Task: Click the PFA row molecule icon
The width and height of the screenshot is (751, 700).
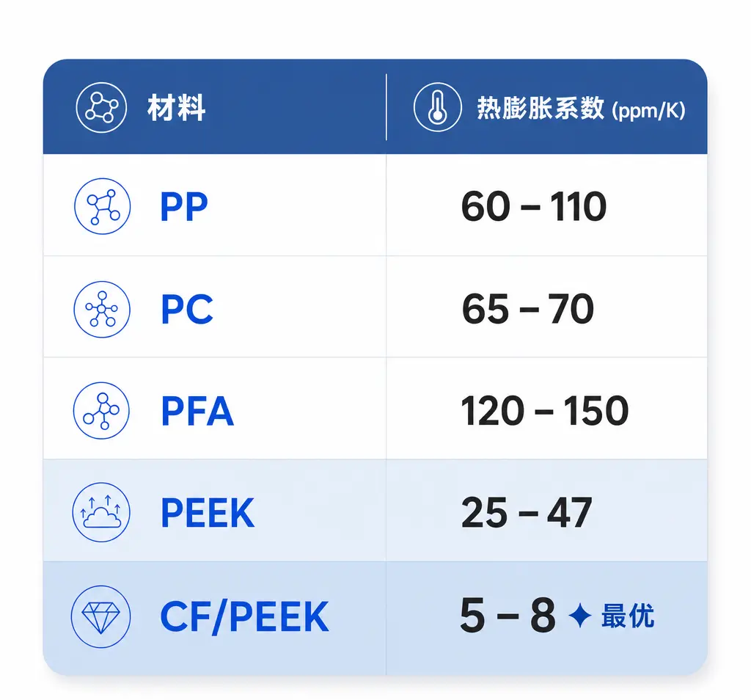Action: (101, 411)
